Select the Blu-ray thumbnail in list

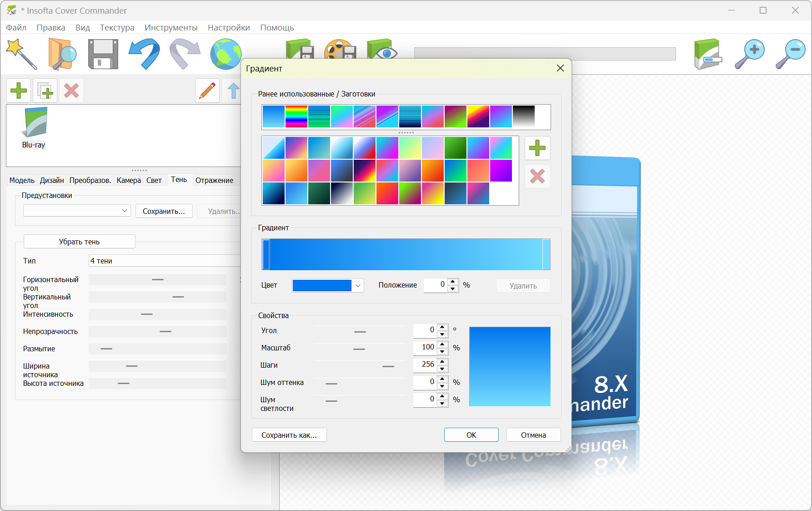point(34,128)
